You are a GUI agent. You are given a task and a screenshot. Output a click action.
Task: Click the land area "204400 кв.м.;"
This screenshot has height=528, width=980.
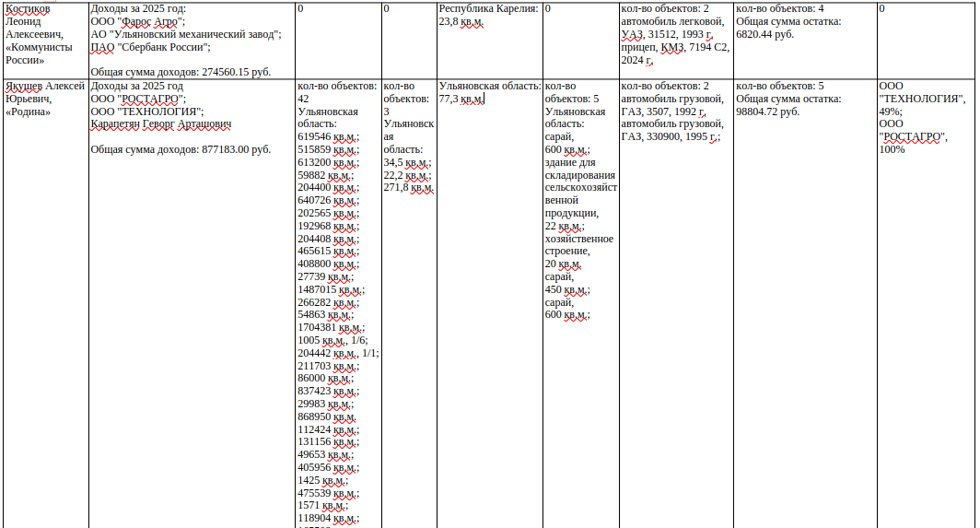point(328,187)
